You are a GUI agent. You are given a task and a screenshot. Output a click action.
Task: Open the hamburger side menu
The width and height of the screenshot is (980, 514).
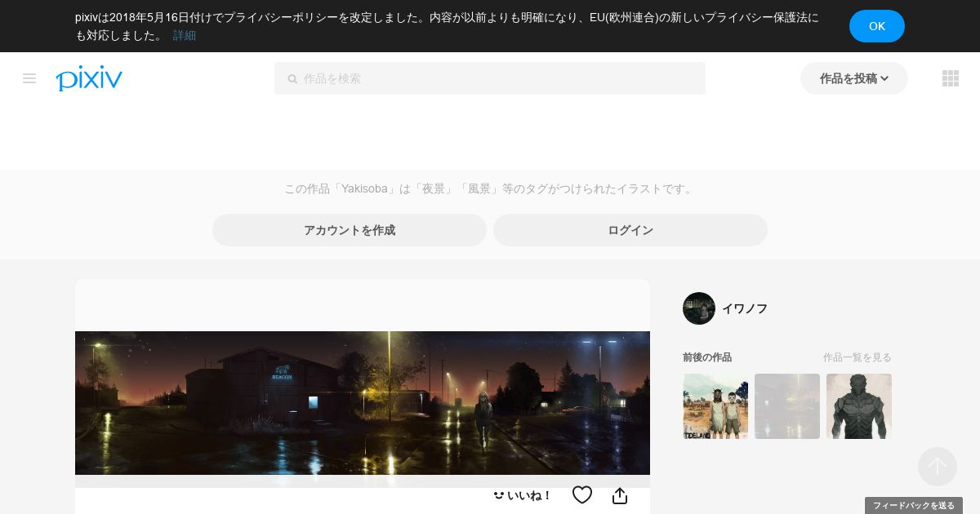point(29,78)
